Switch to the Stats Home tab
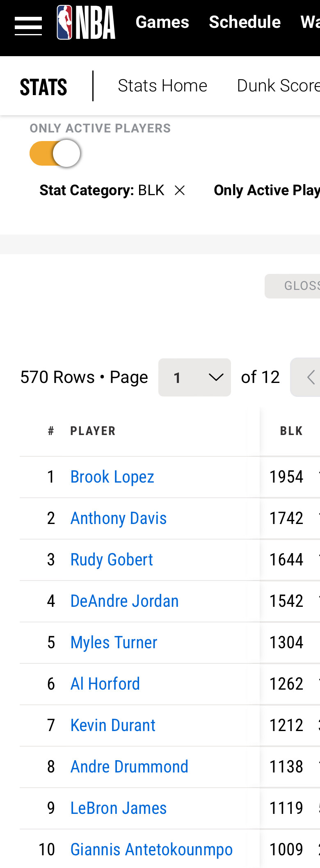Image resolution: width=320 pixels, height=868 pixels. pos(162,86)
